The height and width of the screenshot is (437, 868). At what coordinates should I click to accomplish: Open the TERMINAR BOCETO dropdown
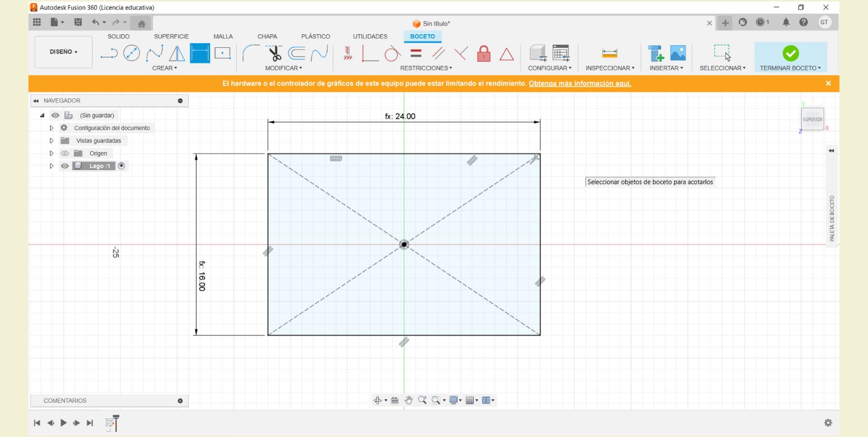click(791, 68)
